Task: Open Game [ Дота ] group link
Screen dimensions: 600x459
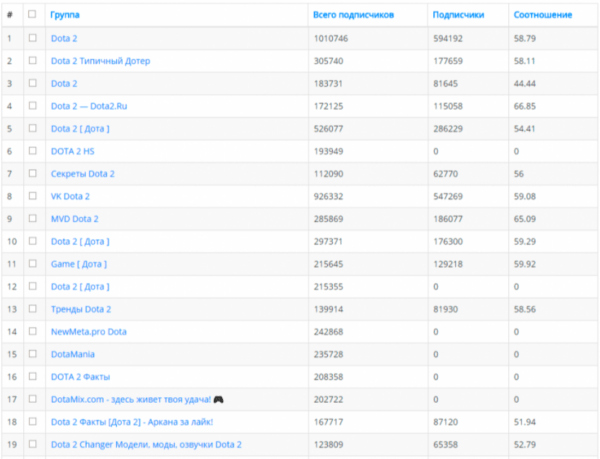Action: click(79, 264)
